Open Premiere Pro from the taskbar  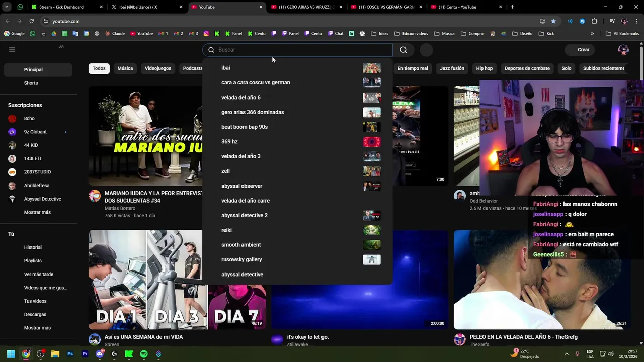click(x=85, y=354)
